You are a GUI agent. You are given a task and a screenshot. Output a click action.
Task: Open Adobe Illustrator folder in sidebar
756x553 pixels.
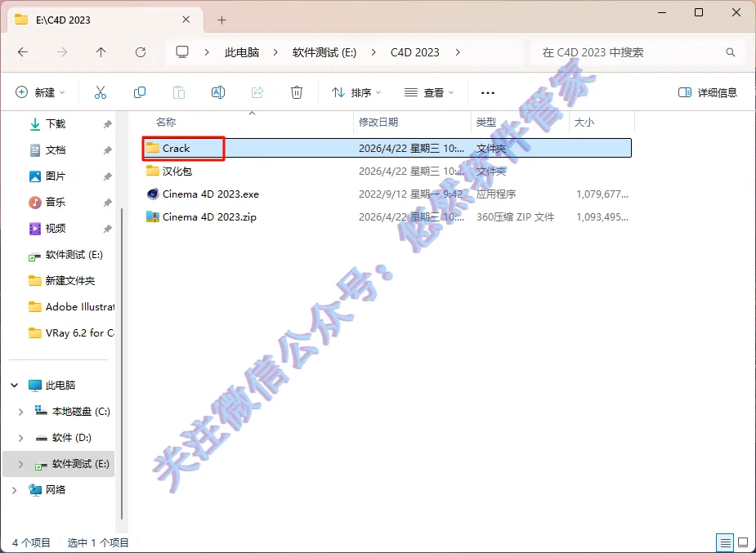pos(79,306)
